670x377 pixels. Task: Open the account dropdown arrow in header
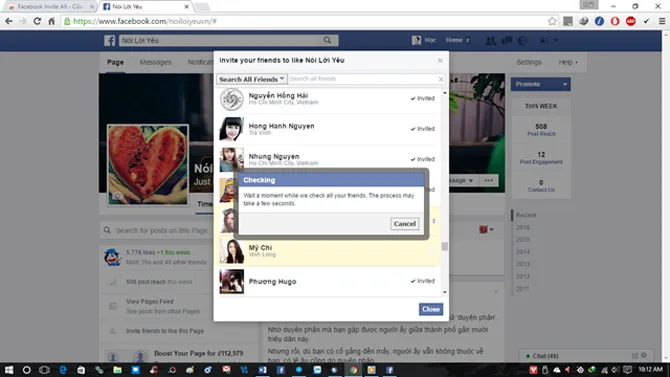pos(555,40)
